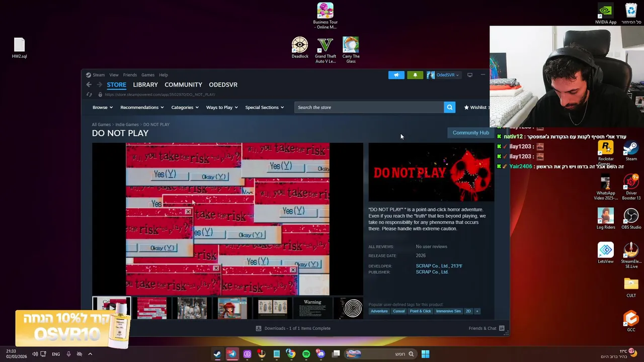Image resolution: width=644 pixels, height=362 pixels.
Task: Click the Point & Click tag
Action: (420, 311)
